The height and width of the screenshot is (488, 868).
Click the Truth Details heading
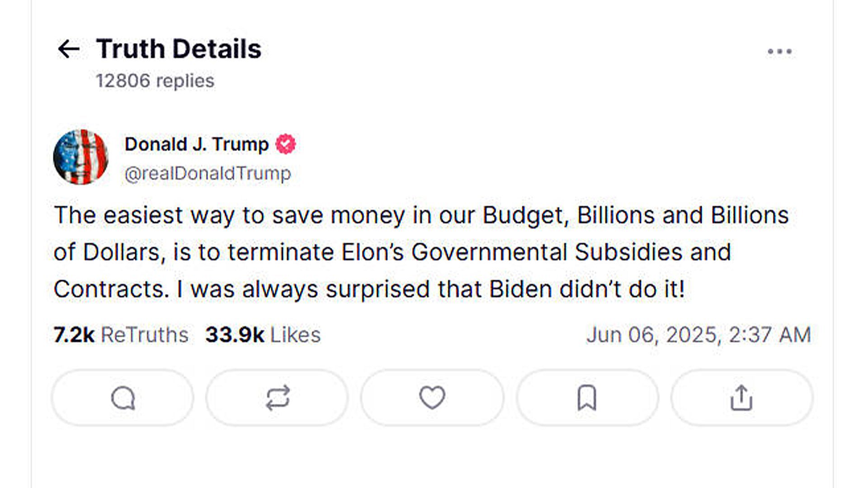point(179,49)
